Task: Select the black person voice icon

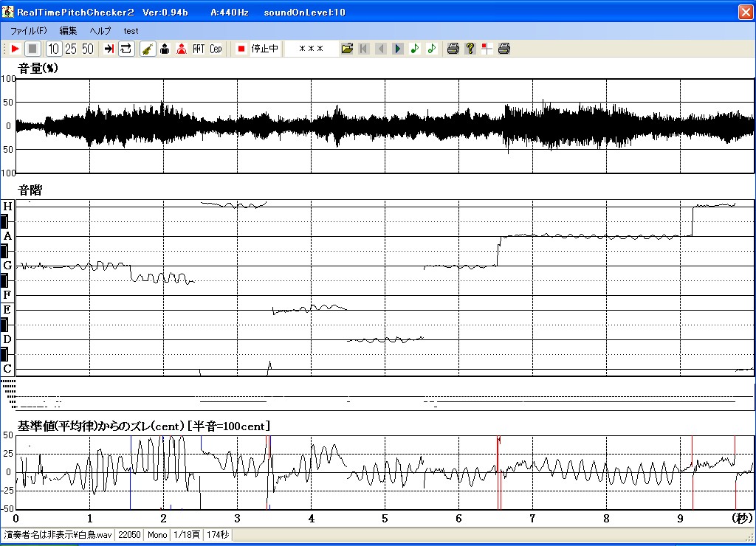Action: tap(165, 49)
